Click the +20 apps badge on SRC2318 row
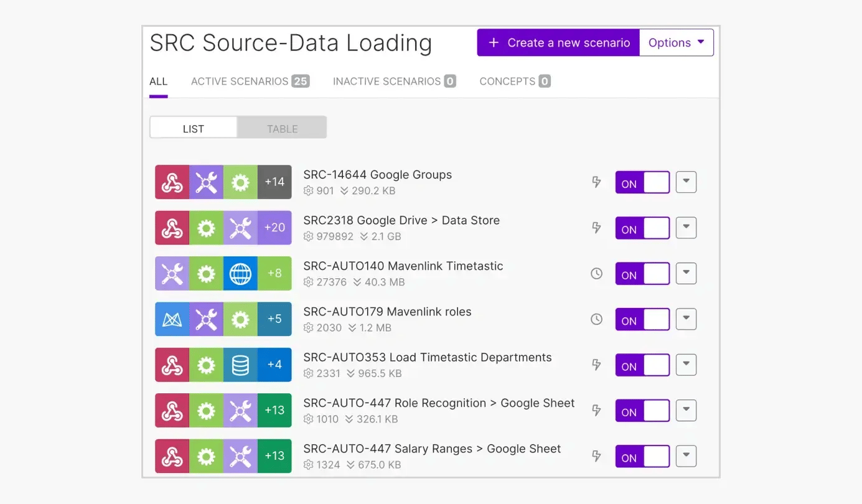The image size is (862, 504). [x=274, y=227]
